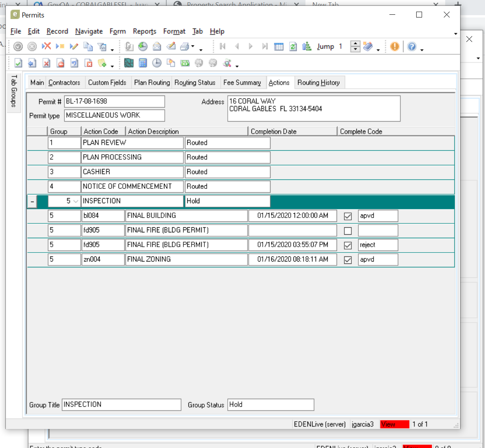
Task: Click the Jump button in toolbar
Action: [x=325, y=47]
